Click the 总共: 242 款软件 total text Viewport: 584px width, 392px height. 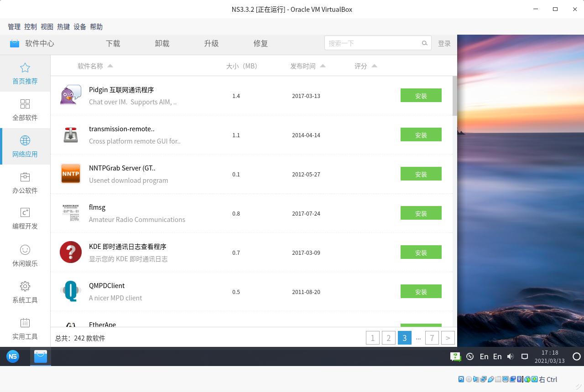[80, 338]
